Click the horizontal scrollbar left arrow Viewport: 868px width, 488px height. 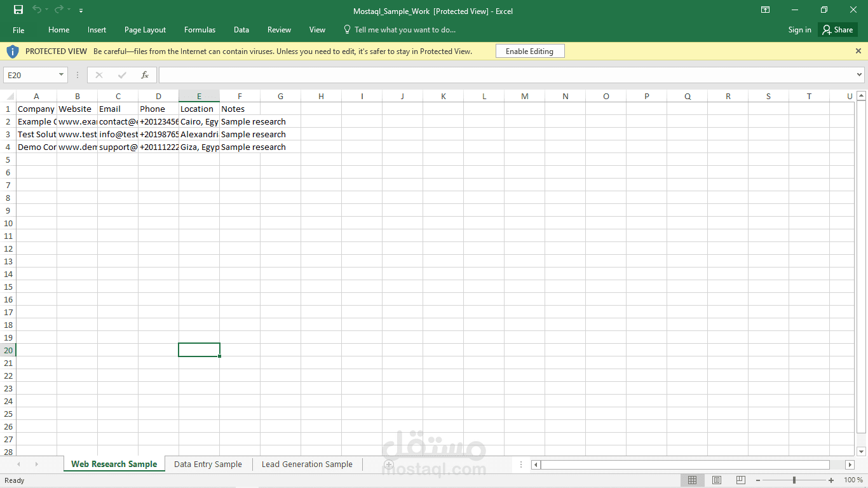(x=536, y=464)
